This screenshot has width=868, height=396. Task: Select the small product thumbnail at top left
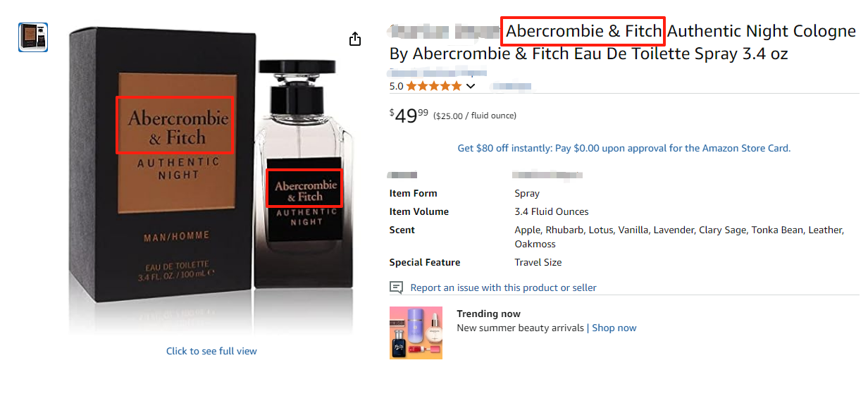33,37
